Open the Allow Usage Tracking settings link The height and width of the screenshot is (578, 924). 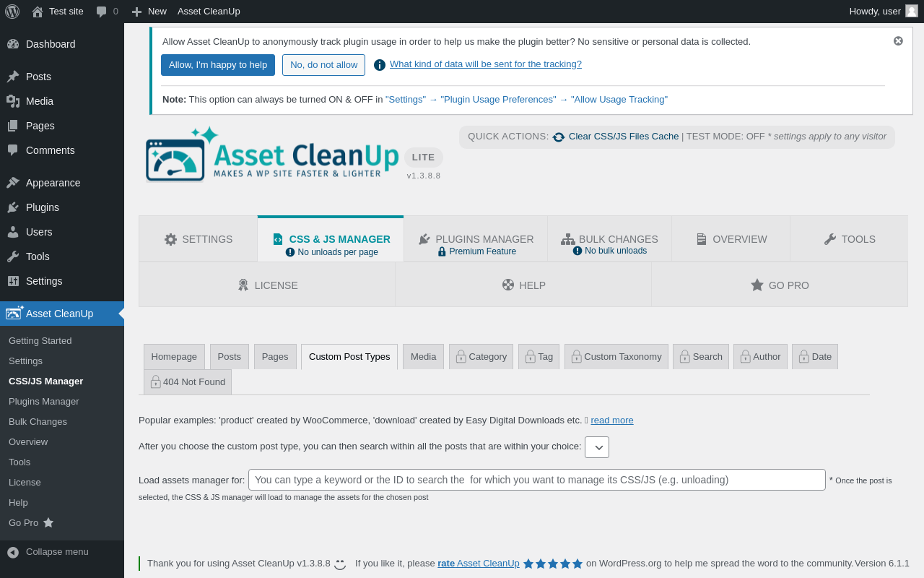click(x=526, y=100)
